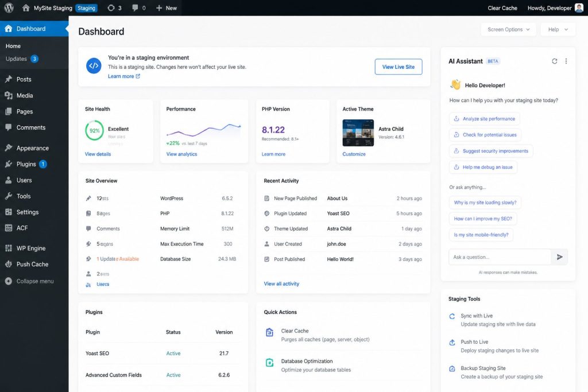This screenshot has height=392, width=588.
Task: Click the Performance trend chart
Action: pyautogui.click(x=204, y=130)
